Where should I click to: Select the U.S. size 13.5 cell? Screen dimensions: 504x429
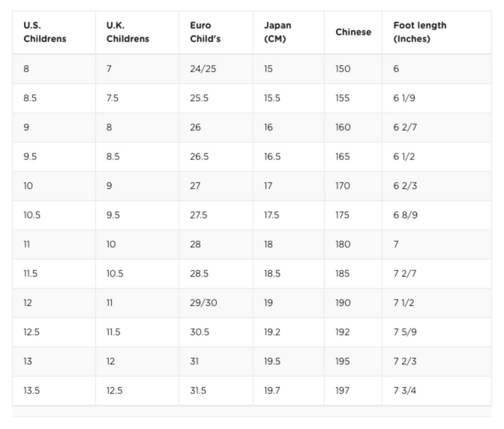[x=53, y=391]
